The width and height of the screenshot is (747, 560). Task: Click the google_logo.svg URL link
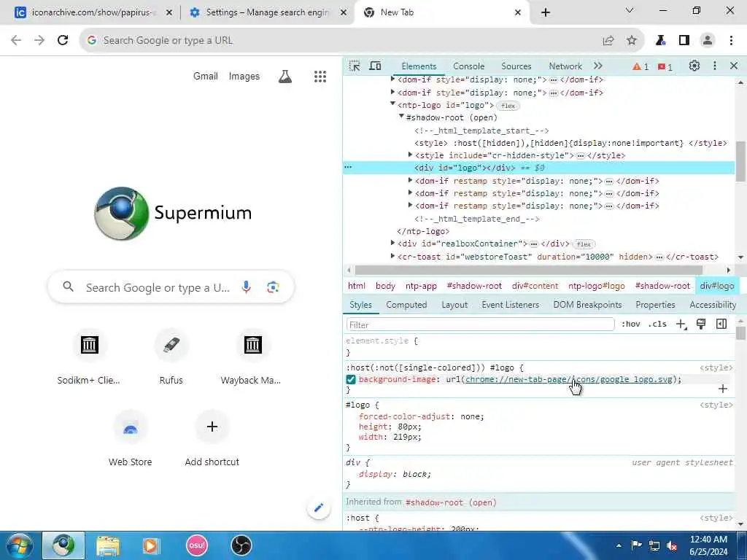coord(569,379)
